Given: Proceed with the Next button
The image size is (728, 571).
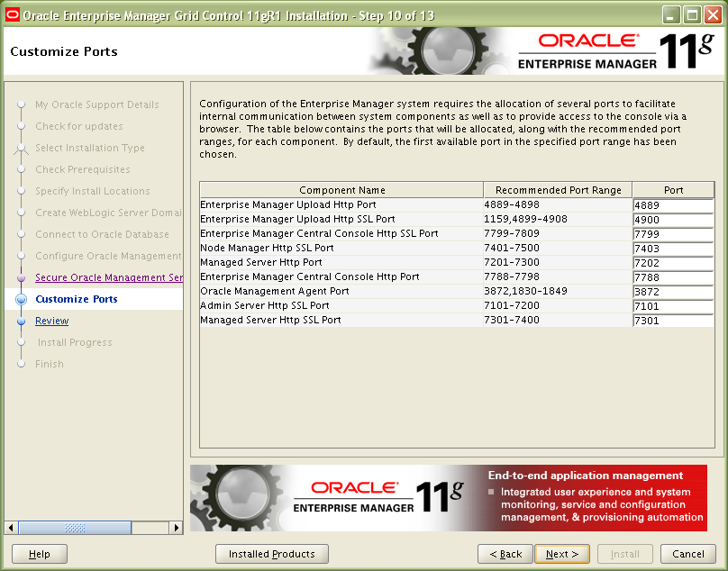Looking at the screenshot, I should pos(562,554).
